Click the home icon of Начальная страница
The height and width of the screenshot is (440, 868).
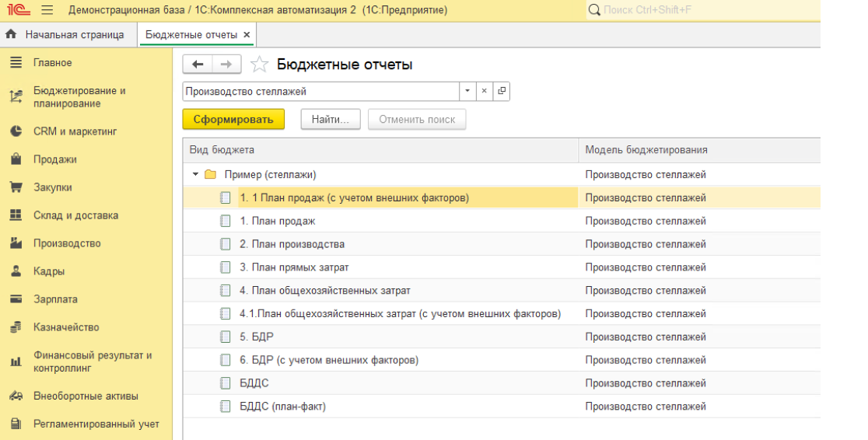[11, 34]
